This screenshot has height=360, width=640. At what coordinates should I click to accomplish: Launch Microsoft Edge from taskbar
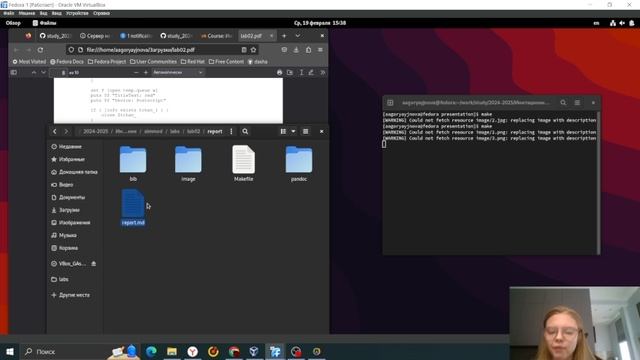[x=151, y=351]
